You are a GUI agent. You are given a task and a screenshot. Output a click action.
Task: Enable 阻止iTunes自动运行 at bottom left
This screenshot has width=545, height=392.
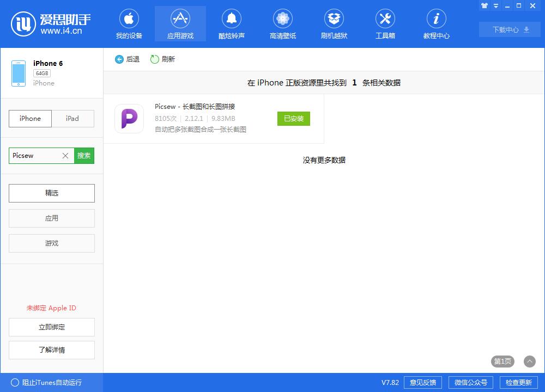pos(41,383)
